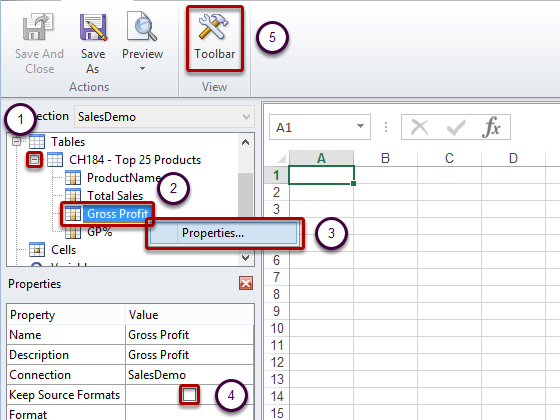Open the Preview button icon

click(142, 26)
